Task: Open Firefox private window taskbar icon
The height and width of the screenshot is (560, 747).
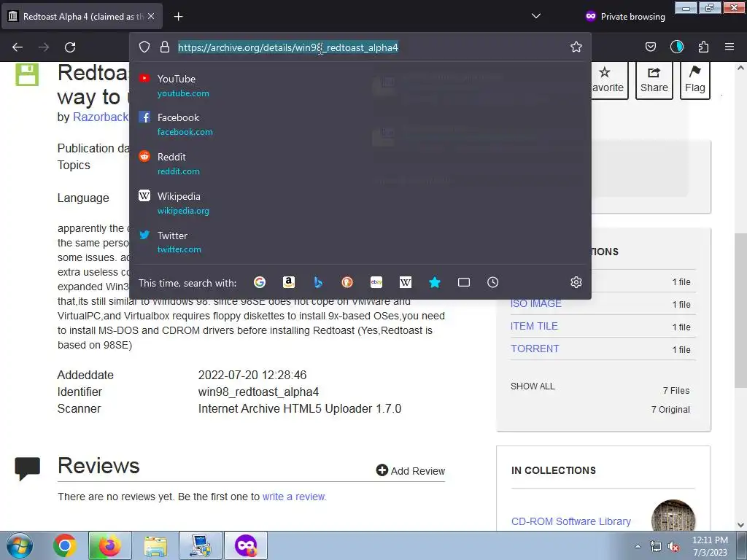Action: (245, 545)
